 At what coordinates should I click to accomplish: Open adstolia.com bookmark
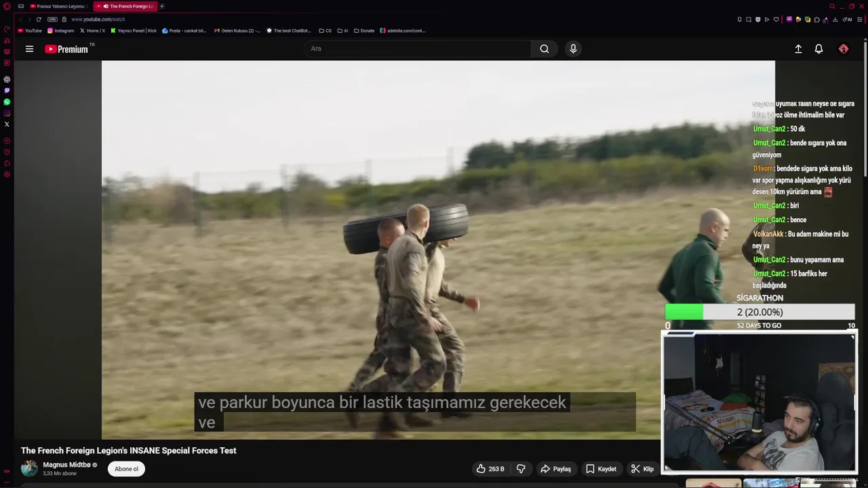point(403,30)
